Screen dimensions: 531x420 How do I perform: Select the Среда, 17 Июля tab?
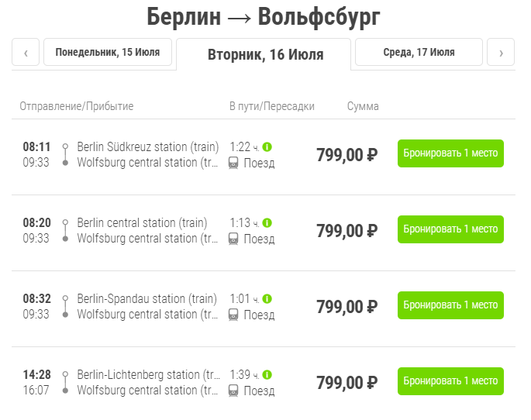(x=419, y=53)
